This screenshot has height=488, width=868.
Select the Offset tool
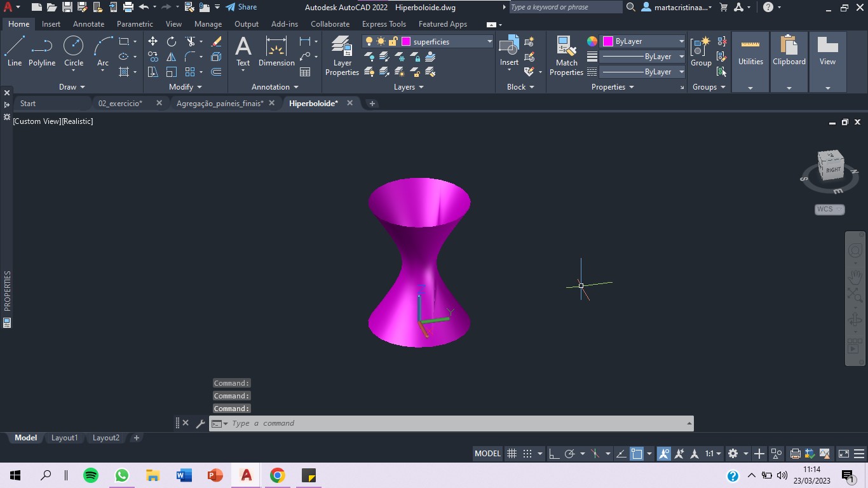(x=216, y=72)
